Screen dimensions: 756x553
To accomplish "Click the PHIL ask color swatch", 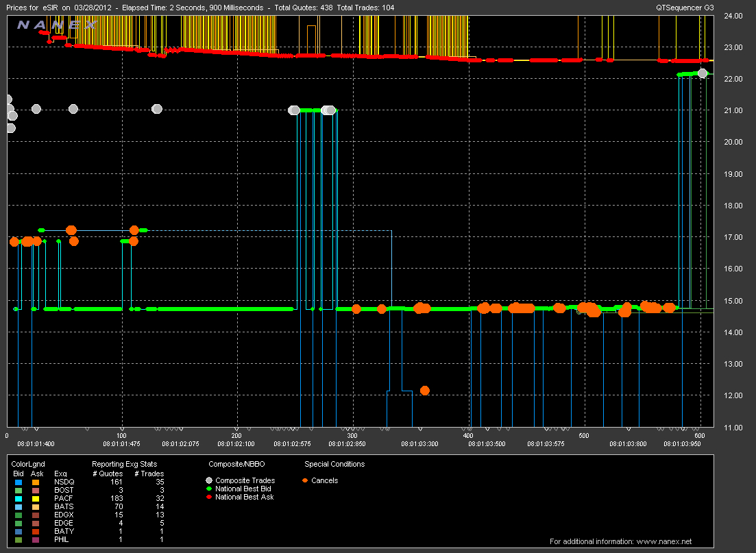I will 36,539.
